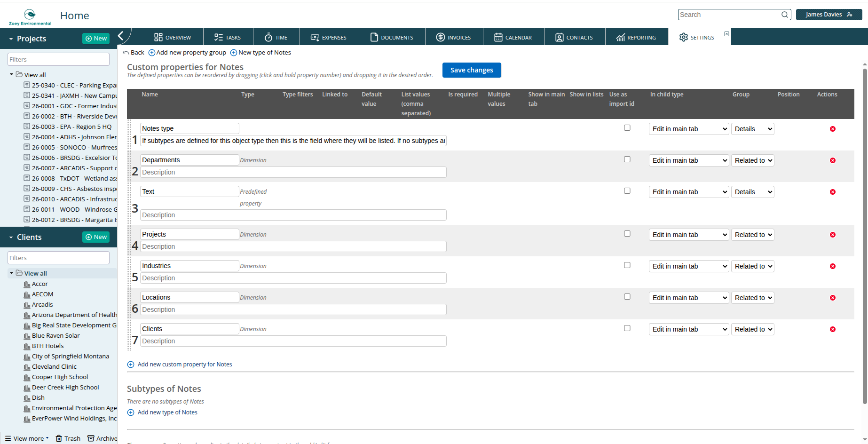The width and height of the screenshot is (868, 444).
Task: Open In child type dropdown for Text row
Action: pyautogui.click(x=689, y=192)
